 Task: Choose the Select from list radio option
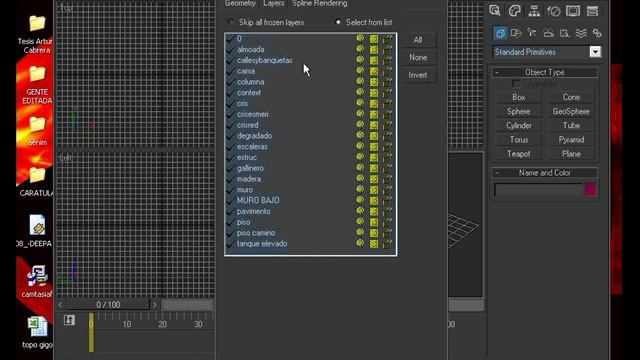(x=338, y=22)
